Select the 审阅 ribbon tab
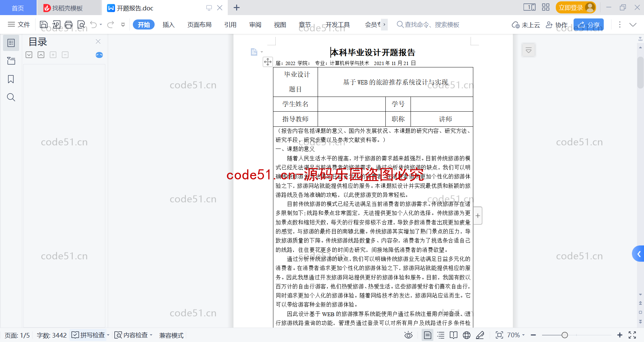The width and height of the screenshot is (644, 342). click(x=255, y=24)
